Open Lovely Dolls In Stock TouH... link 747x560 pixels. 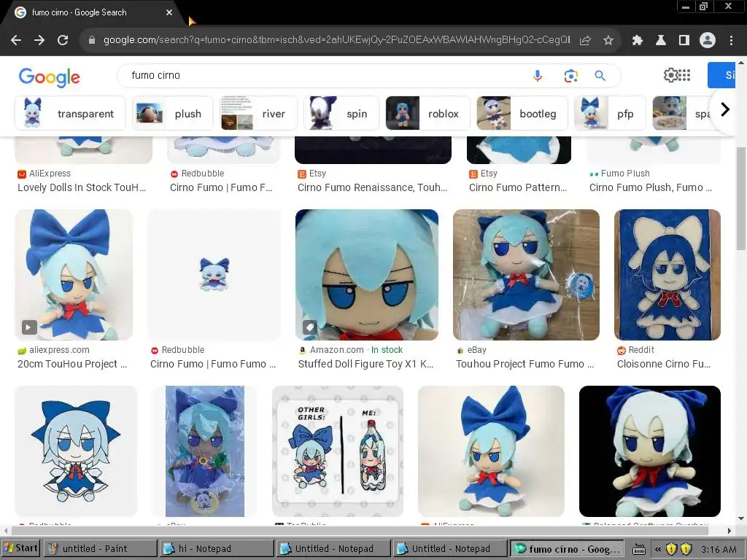tap(82, 187)
